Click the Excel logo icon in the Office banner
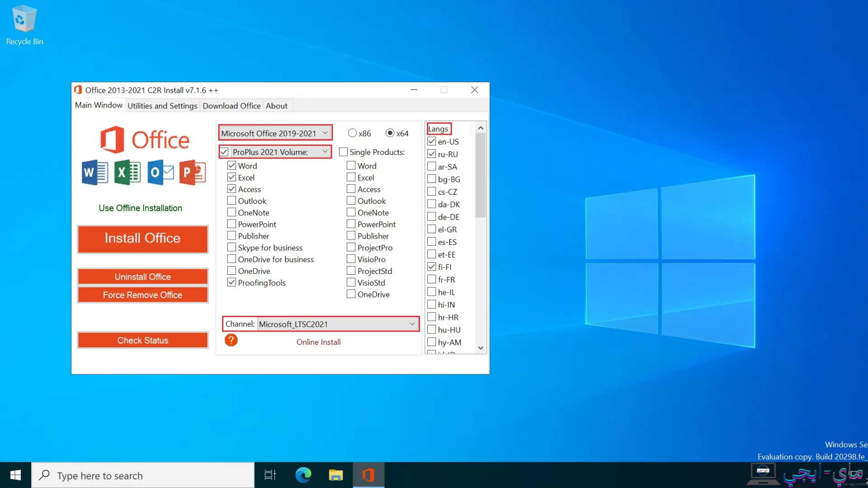This screenshot has height=488, width=868. (127, 173)
